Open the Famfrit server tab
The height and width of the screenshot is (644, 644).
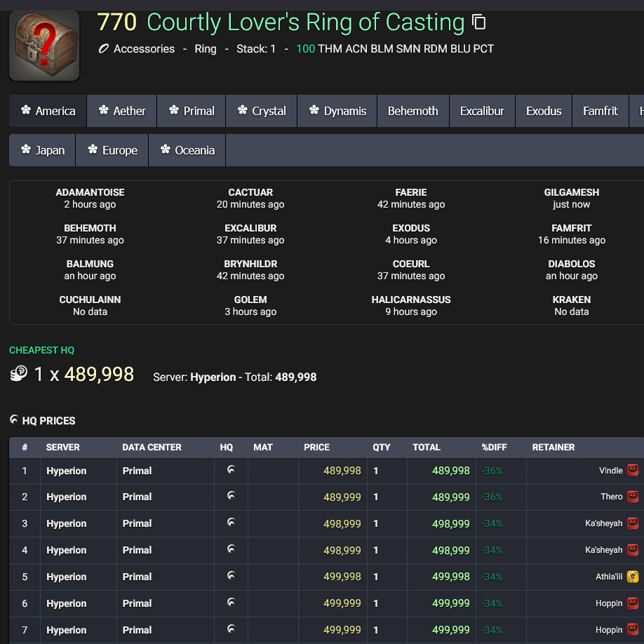(x=601, y=111)
